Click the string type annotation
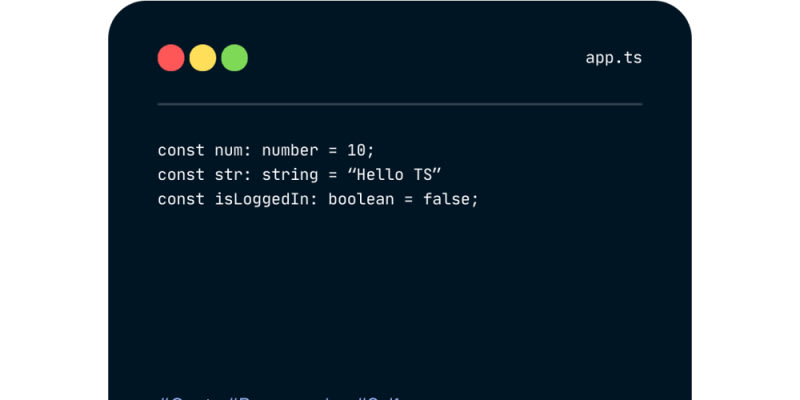Viewport: 800px width, 400px height. pyautogui.click(x=290, y=176)
